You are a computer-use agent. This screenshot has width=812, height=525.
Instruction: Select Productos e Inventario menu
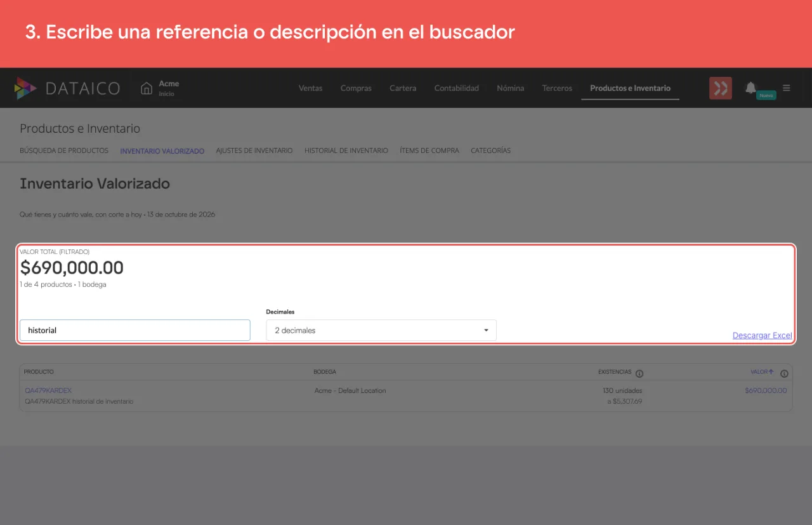[630, 88]
